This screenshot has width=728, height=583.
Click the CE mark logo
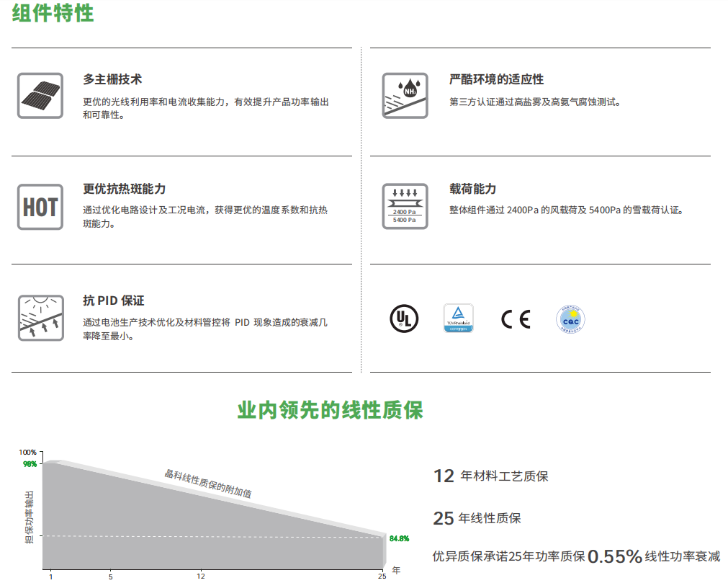(516, 319)
